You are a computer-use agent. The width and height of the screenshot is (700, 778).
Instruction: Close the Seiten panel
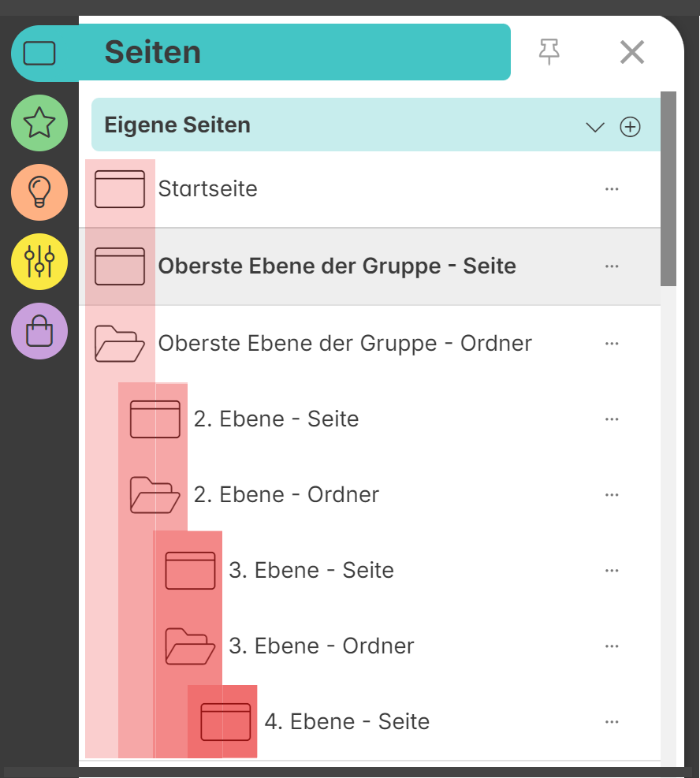coord(632,52)
